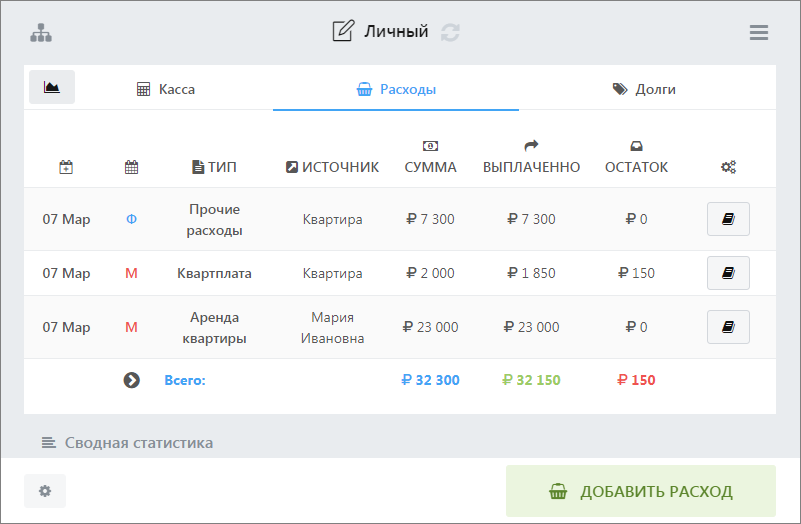This screenshot has width=801, height=524.
Task: Open the book icon for Аренда квартиры
Action: tap(728, 327)
